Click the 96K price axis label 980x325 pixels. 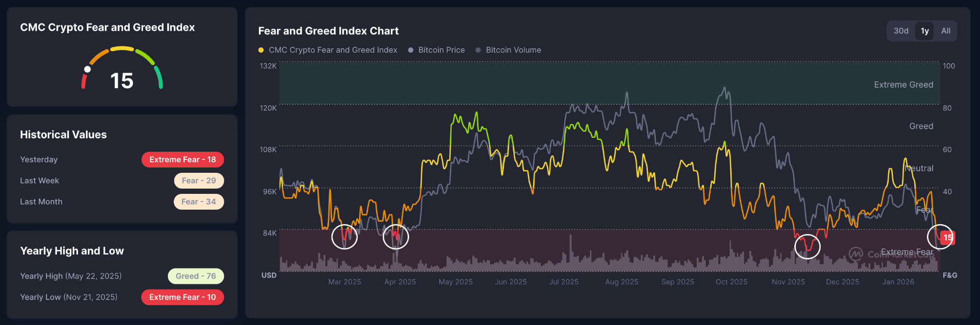[x=269, y=192]
